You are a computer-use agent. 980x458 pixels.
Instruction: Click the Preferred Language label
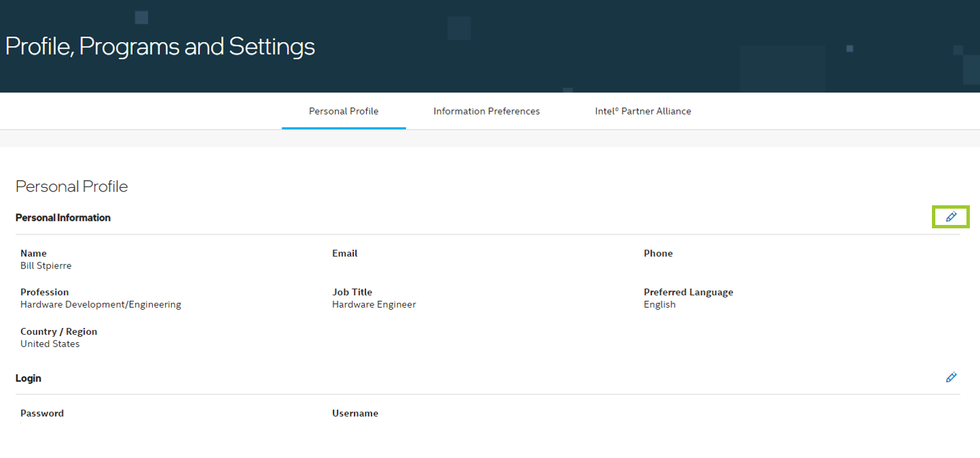[688, 292]
